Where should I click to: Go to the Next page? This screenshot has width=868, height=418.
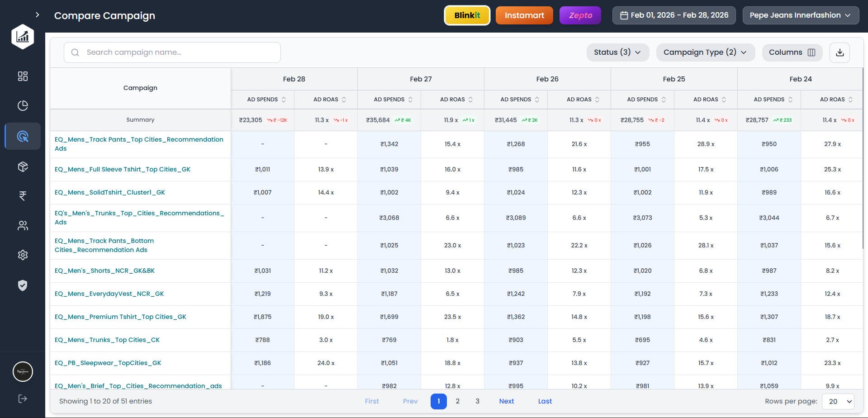(507, 401)
